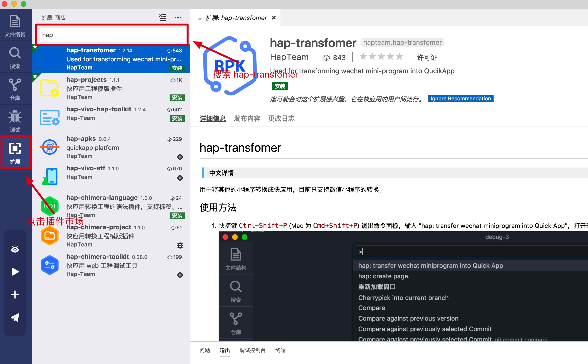
Task: Open the 仓库 repository panel
Action: click(15, 89)
